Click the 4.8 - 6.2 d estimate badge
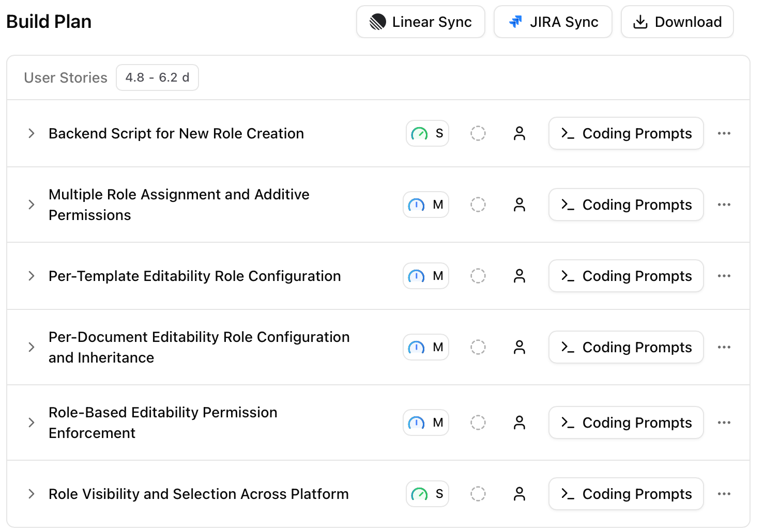 tap(157, 77)
